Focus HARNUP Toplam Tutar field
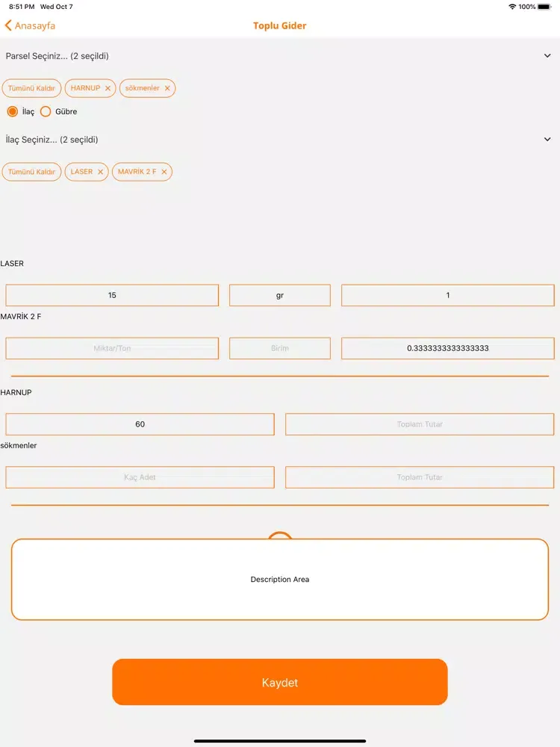 pyautogui.click(x=420, y=424)
